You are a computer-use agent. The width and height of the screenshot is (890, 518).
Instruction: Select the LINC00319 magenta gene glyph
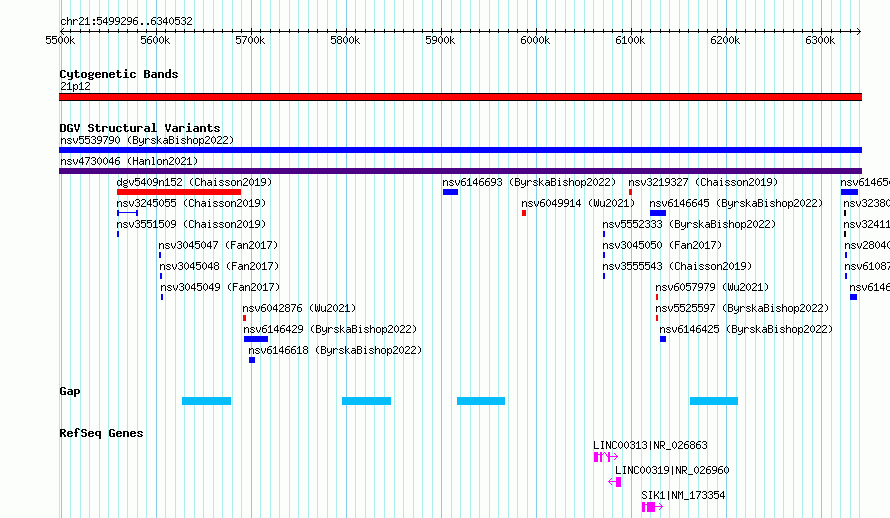point(615,482)
